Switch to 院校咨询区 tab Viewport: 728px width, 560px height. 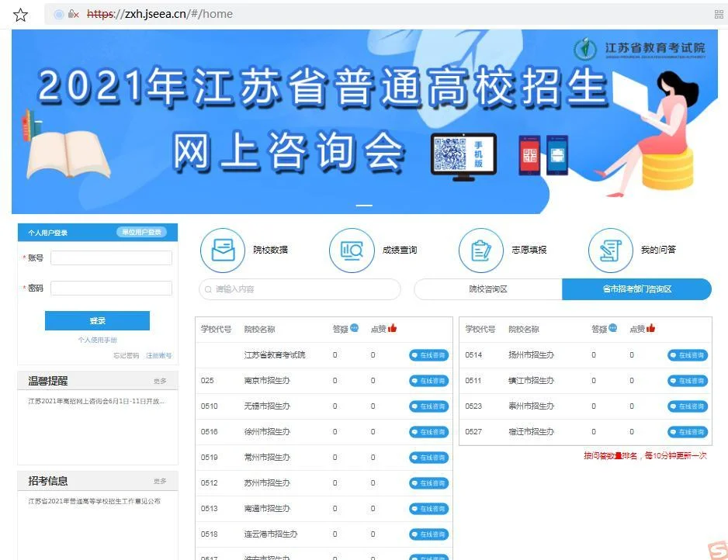click(488, 289)
